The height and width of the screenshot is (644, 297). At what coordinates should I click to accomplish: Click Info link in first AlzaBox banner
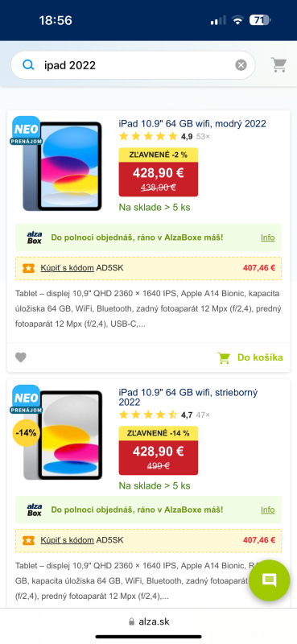tap(268, 237)
